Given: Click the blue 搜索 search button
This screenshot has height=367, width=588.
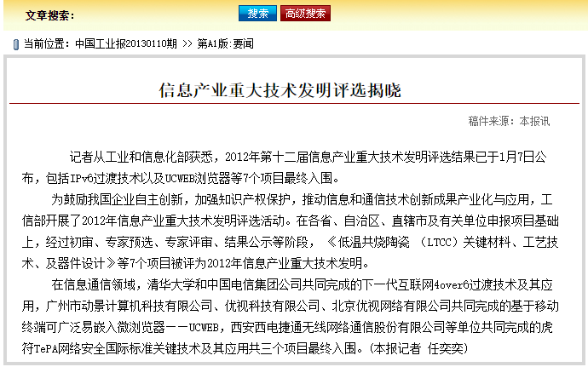Looking at the screenshot, I should tap(257, 14).
